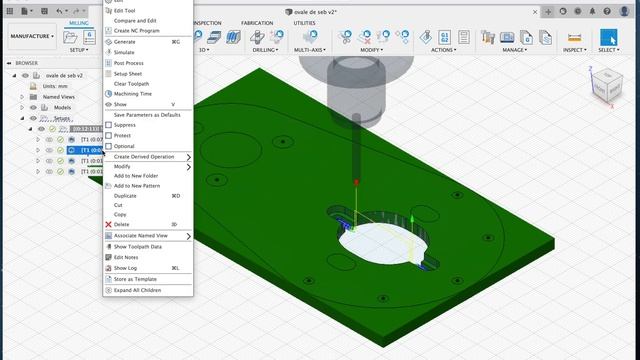Collapse the Browser panel arrow

pyautogui.click(x=9, y=63)
